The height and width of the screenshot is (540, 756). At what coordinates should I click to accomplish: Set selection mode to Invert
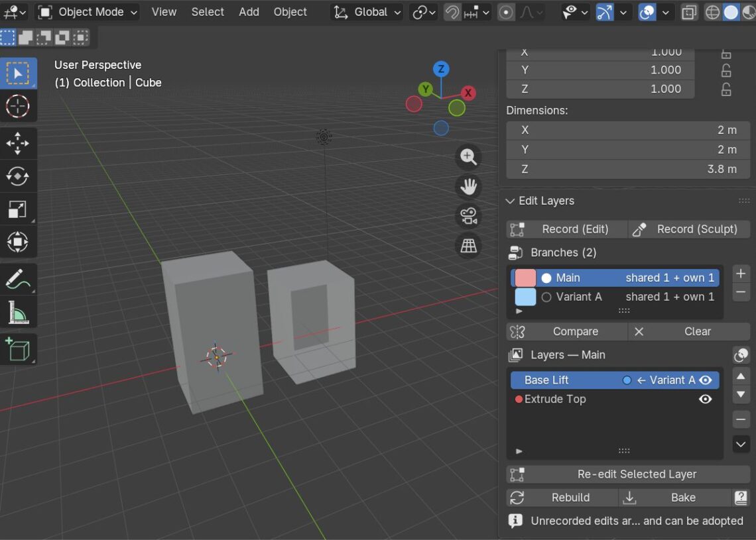[62, 37]
